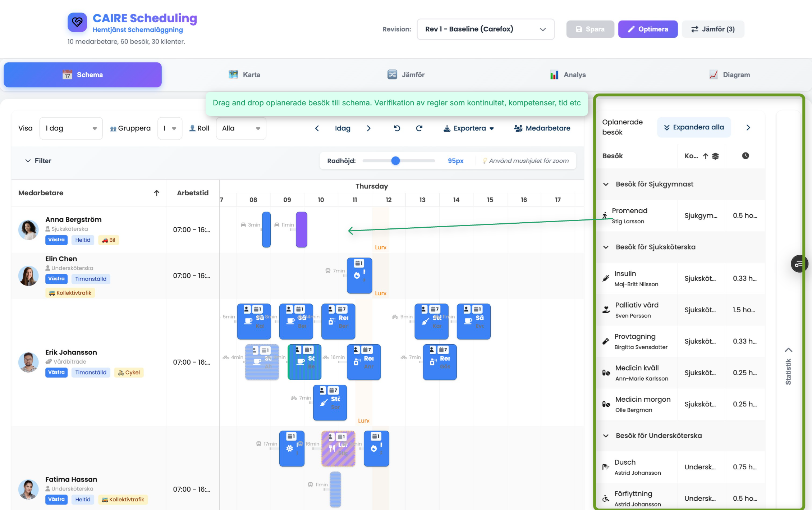This screenshot has width=812, height=510.
Task: Click the clock column header icon
Action: click(745, 156)
